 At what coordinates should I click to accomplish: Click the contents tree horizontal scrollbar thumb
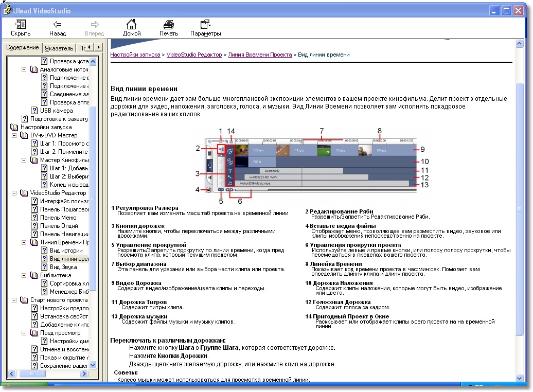[32, 374]
